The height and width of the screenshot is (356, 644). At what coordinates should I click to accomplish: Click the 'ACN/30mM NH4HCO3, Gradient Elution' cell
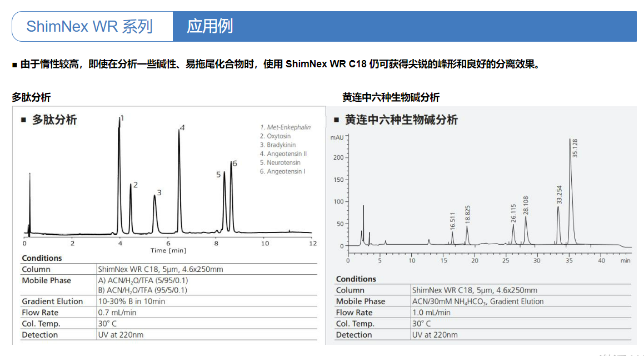pyautogui.click(x=478, y=301)
